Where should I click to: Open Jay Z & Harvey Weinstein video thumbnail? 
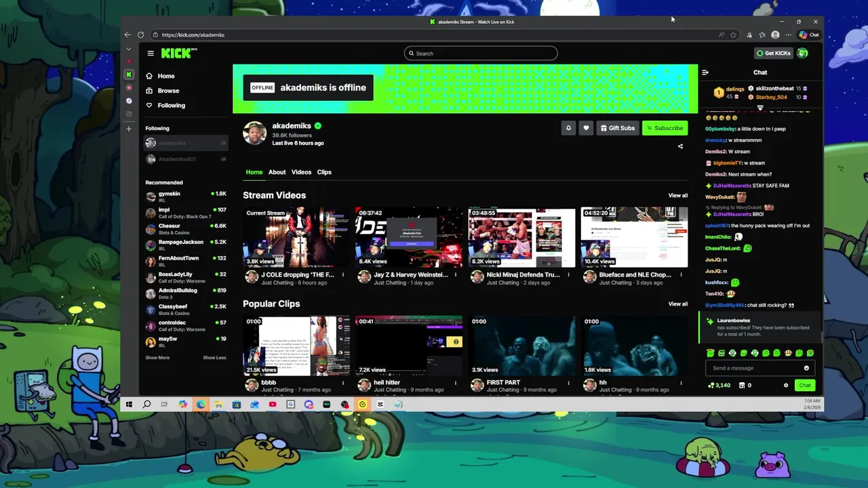409,237
